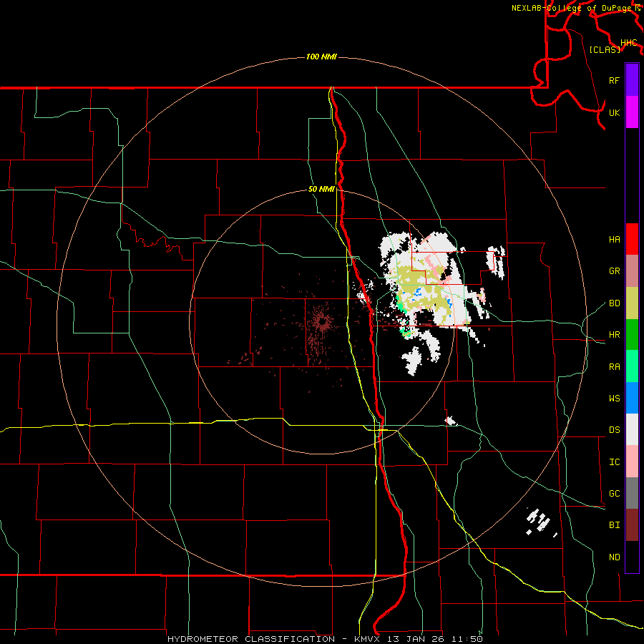Click the WS legend label
This screenshot has height=644, width=644.
[x=615, y=398]
